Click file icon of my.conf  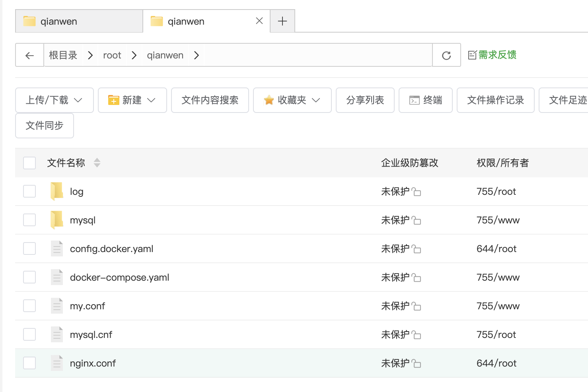[x=57, y=306]
